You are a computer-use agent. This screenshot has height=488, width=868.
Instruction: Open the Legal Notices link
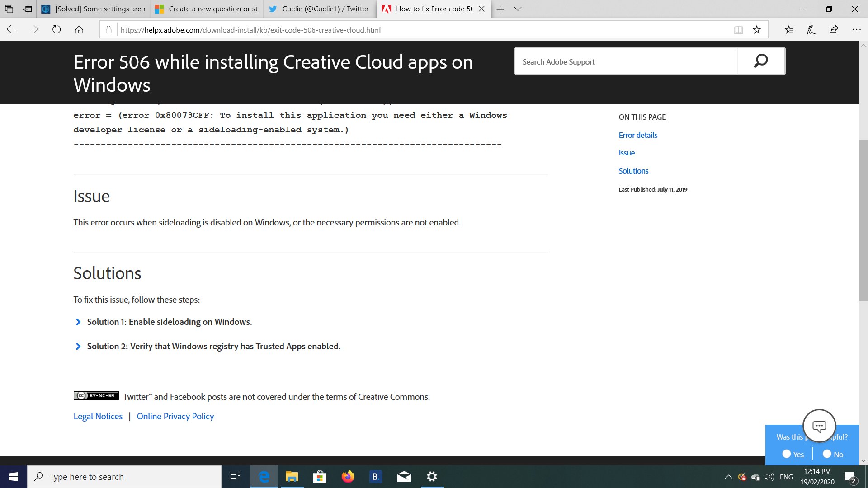point(98,416)
